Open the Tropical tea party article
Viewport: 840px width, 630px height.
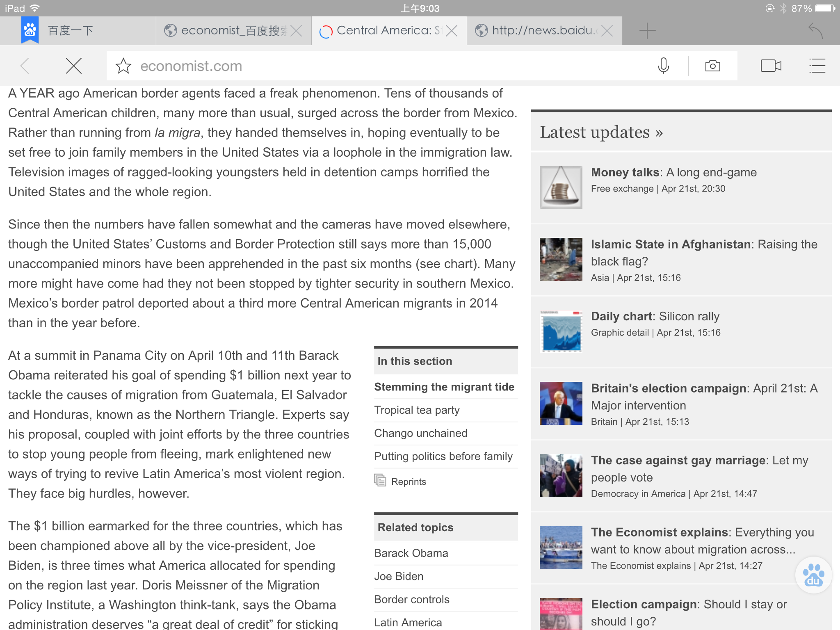click(x=417, y=410)
